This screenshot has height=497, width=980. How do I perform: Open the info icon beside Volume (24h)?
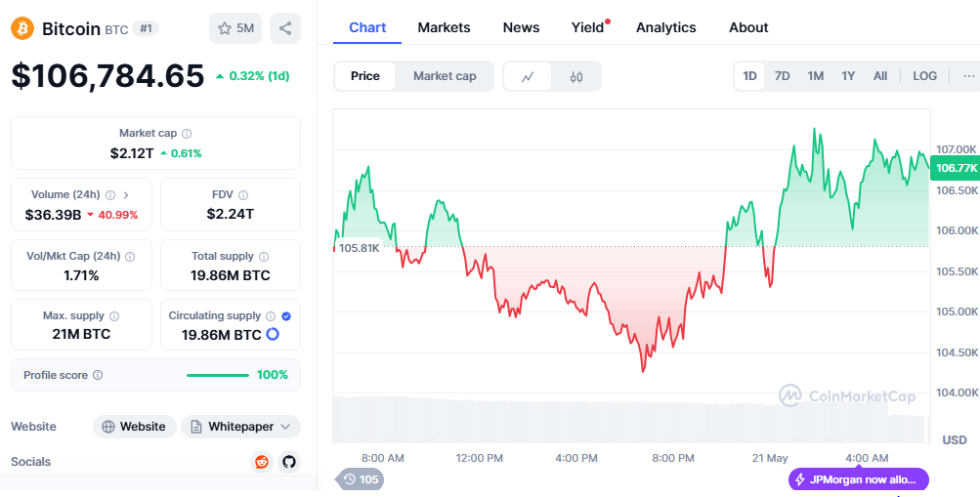110,195
